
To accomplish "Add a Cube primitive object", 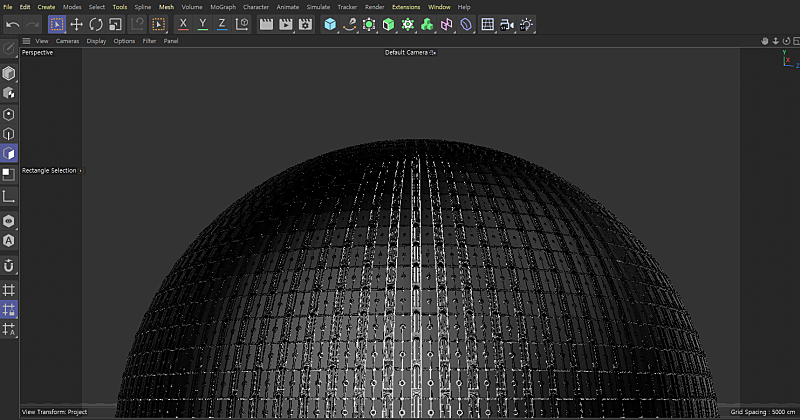I will click(x=330, y=24).
